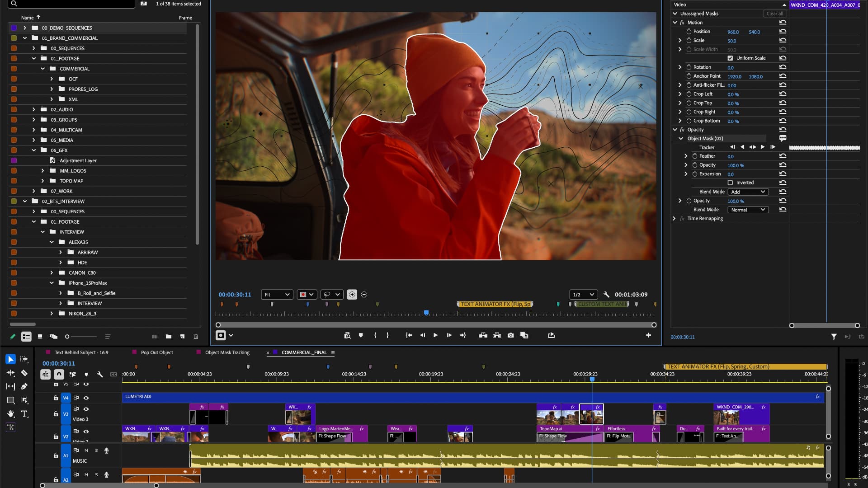Click the Export Frame camera icon

510,335
